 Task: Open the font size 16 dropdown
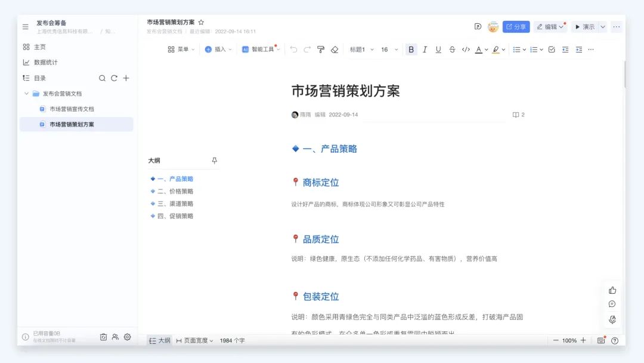tap(389, 50)
